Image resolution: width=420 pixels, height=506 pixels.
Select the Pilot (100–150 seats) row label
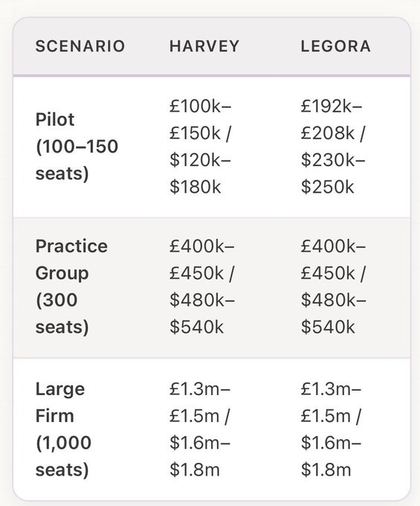77,147
